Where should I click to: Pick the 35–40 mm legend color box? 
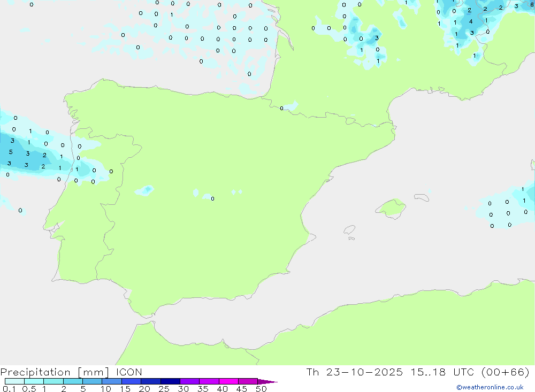209,381
